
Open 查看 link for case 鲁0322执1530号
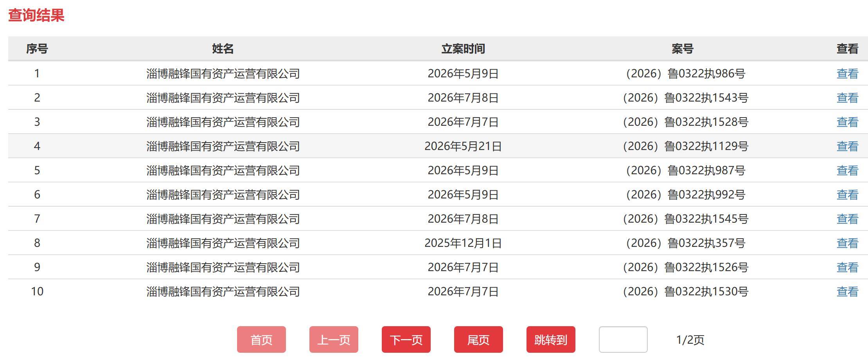[847, 291]
